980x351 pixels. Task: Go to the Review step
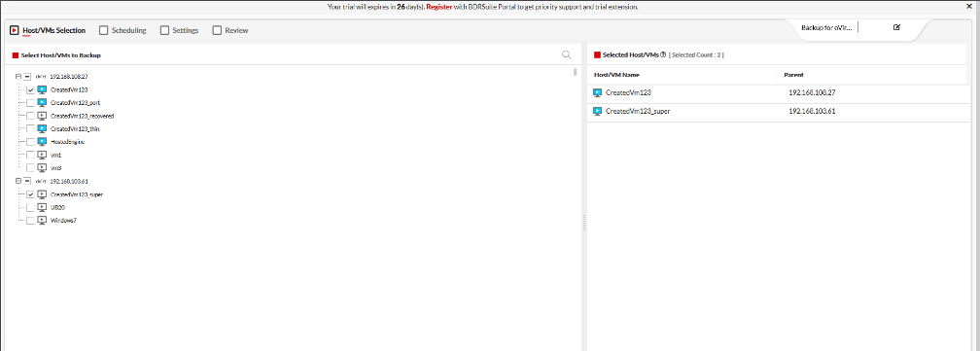pyautogui.click(x=230, y=30)
